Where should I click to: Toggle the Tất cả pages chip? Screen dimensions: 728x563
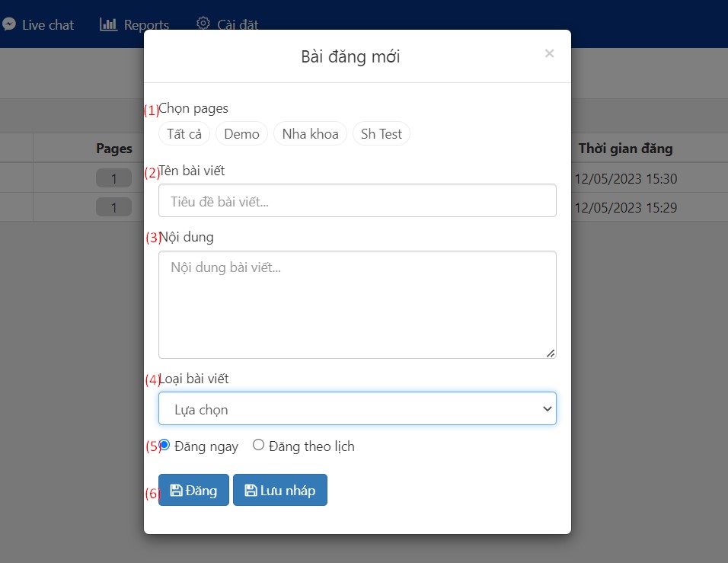(184, 134)
